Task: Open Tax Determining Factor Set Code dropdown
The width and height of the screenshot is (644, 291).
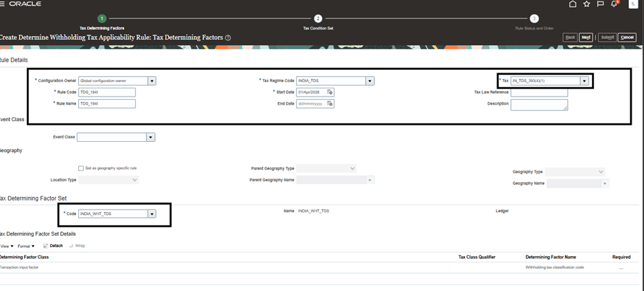Action: pyautogui.click(x=152, y=214)
